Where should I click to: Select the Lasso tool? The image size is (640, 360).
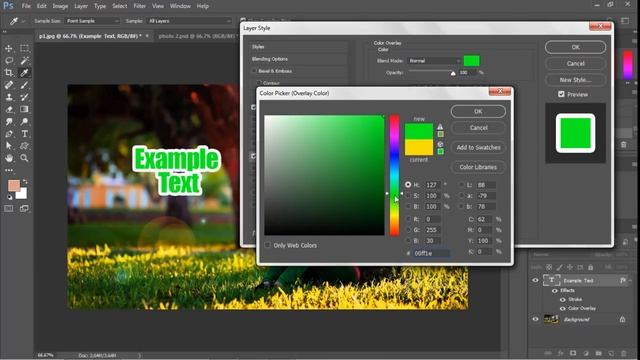click(x=9, y=60)
